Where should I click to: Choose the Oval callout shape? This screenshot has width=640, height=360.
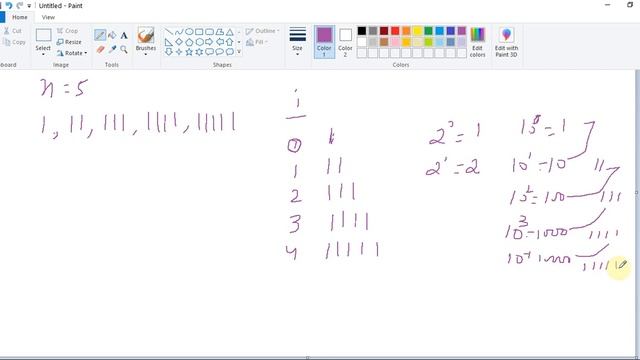(x=220, y=52)
